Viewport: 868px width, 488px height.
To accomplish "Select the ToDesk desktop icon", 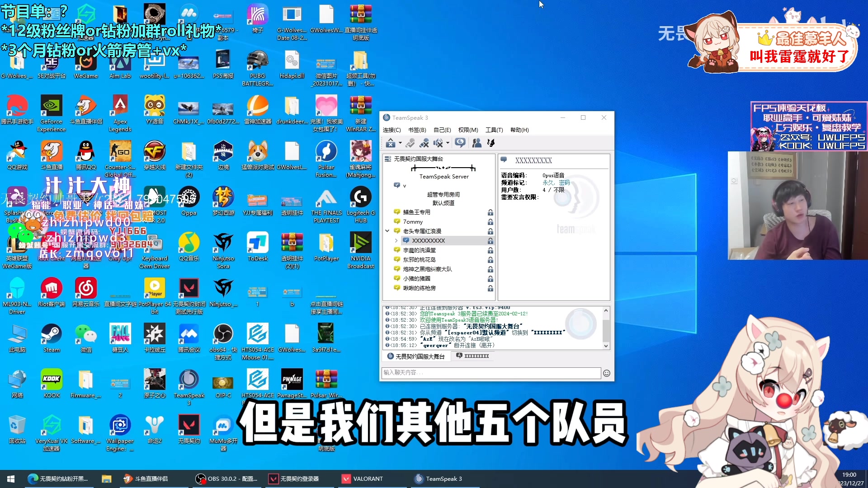I will [258, 247].
